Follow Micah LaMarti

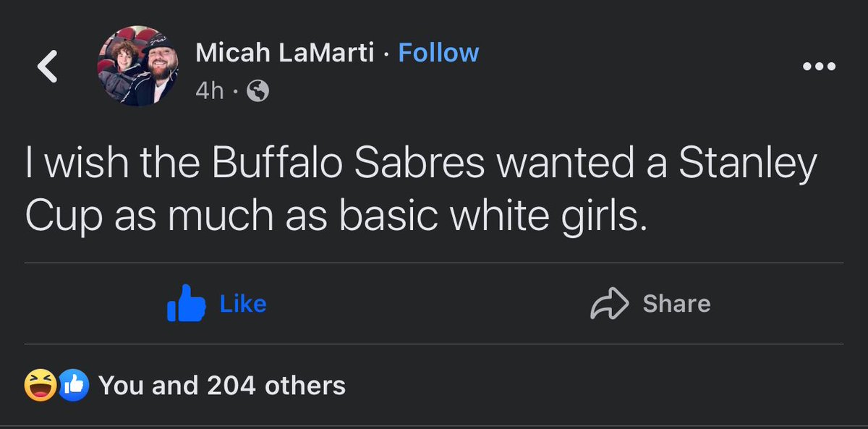[438, 53]
